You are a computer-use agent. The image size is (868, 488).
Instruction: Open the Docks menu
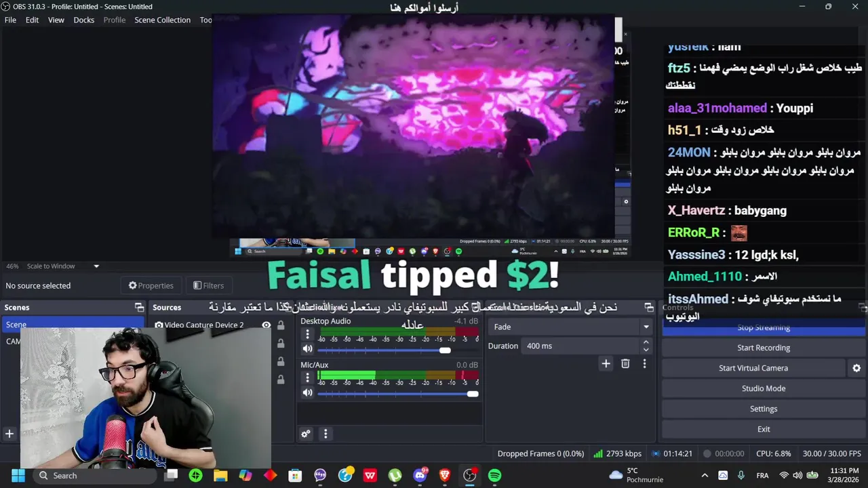[x=83, y=20]
